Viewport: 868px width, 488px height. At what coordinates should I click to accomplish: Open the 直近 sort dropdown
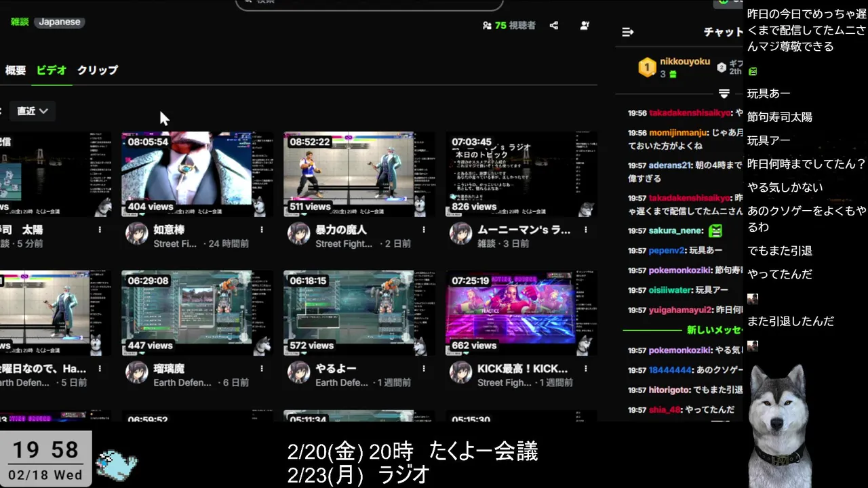click(33, 111)
